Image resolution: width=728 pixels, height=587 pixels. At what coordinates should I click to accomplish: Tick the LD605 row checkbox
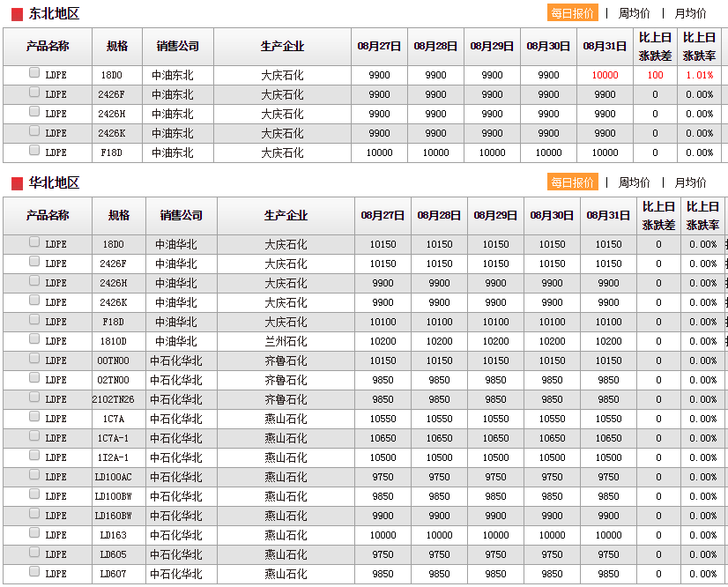[33, 552]
